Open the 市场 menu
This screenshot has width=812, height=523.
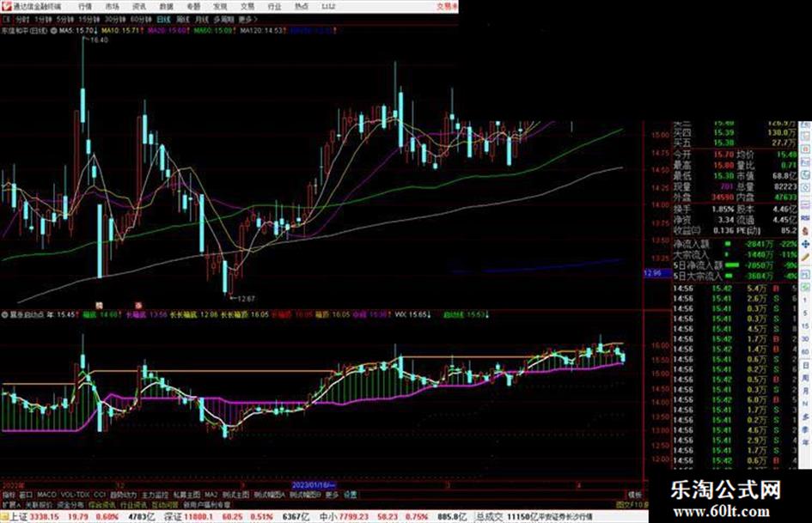coord(112,7)
